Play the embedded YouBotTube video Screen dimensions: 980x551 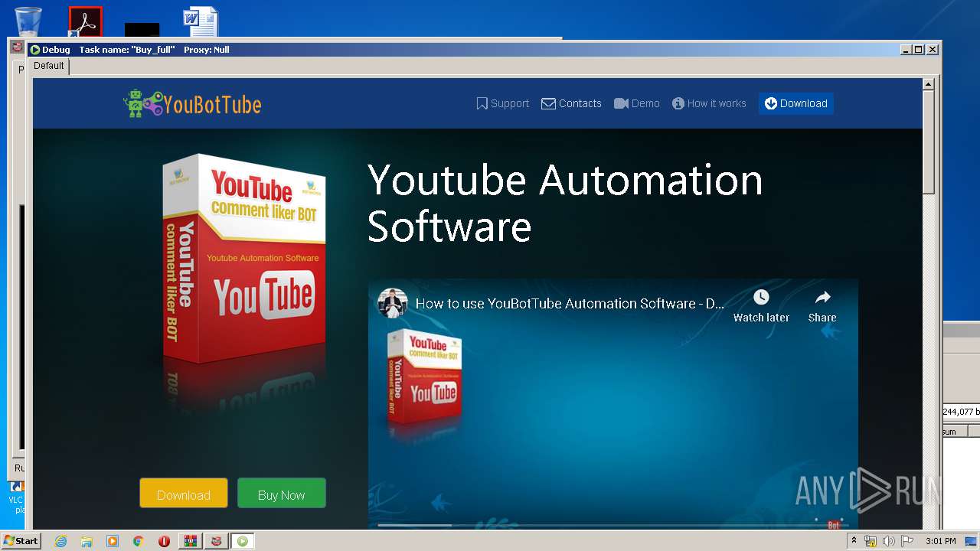[x=612, y=403]
